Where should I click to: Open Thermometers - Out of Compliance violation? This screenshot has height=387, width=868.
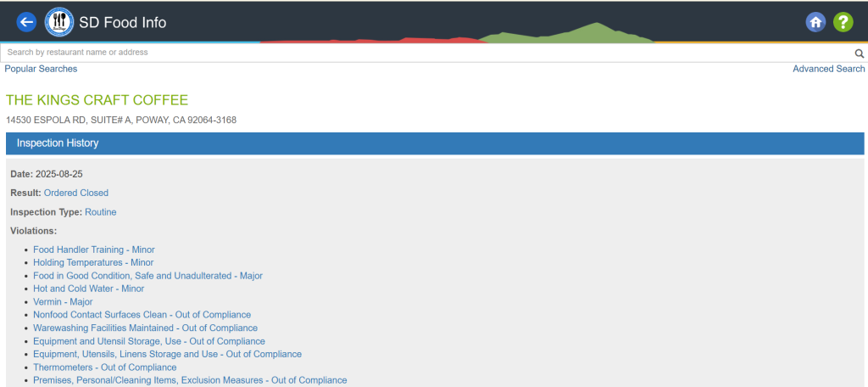tap(104, 367)
